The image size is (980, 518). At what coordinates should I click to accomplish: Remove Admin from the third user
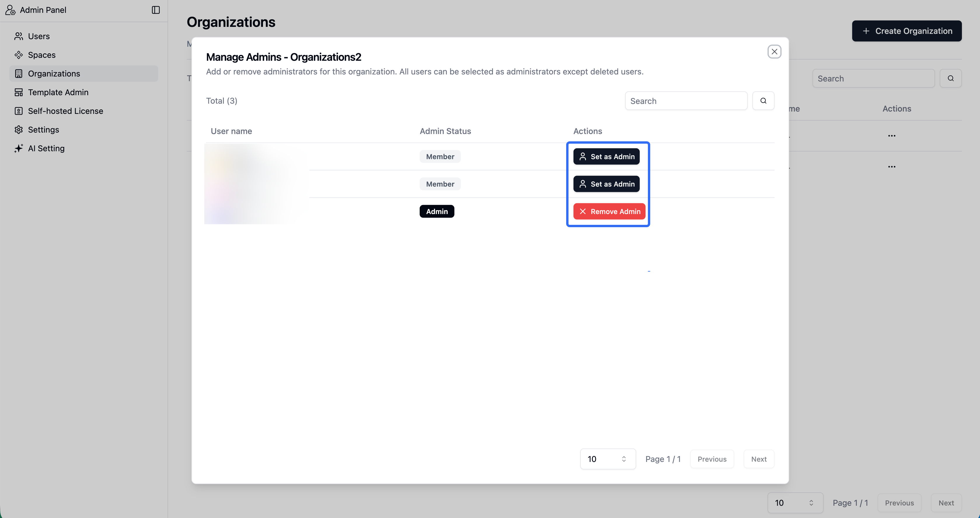pos(609,212)
